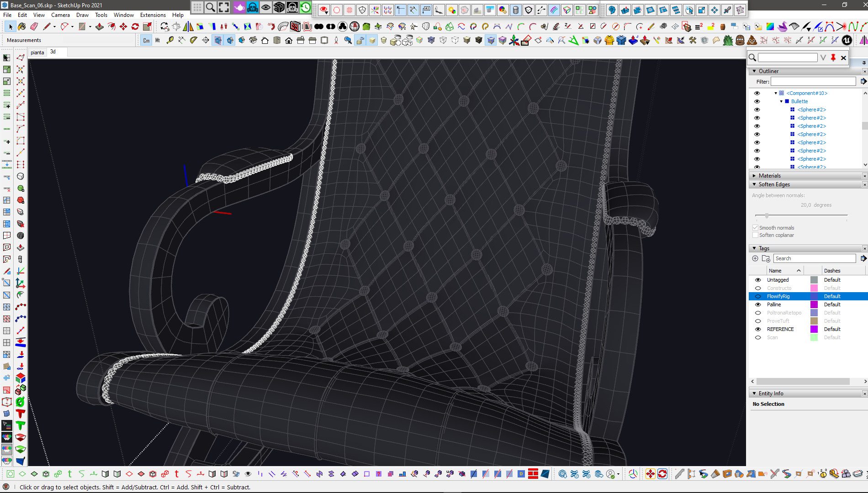The width and height of the screenshot is (868, 493).
Task: Click the Tape Measure tool icon
Action: (170, 40)
